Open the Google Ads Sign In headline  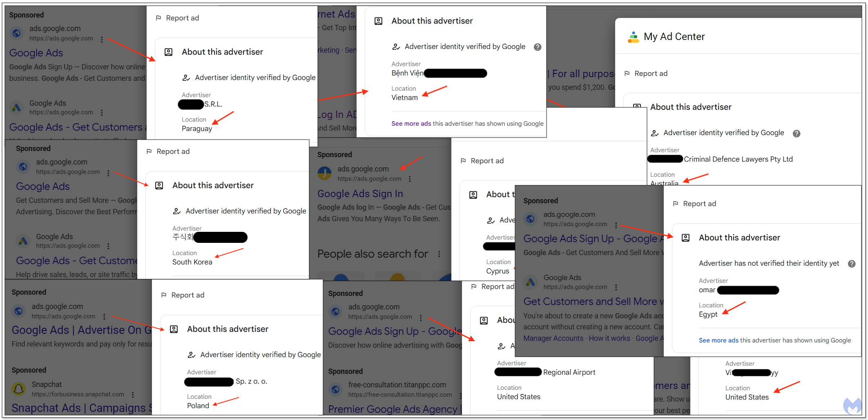click(x=360, y=194)
